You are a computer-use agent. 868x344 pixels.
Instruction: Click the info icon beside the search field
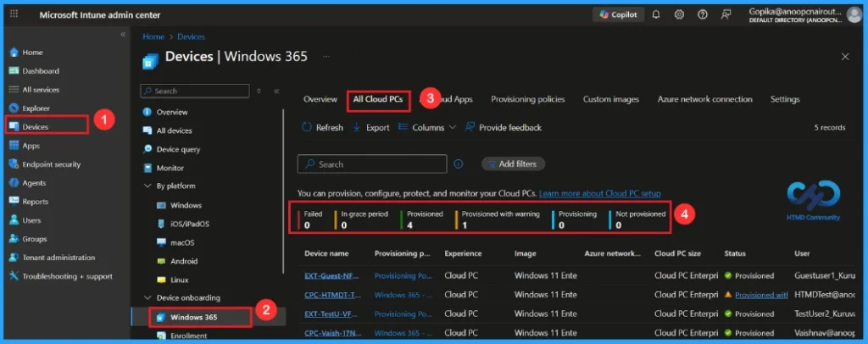459,164
